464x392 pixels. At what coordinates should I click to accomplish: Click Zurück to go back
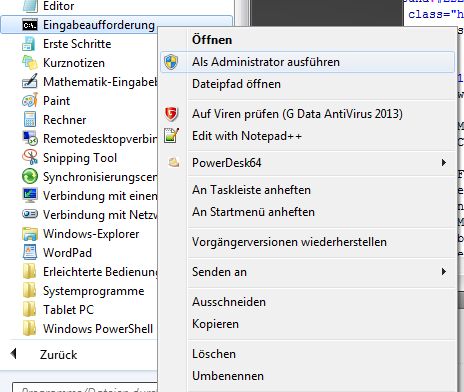tap(59, 354)
